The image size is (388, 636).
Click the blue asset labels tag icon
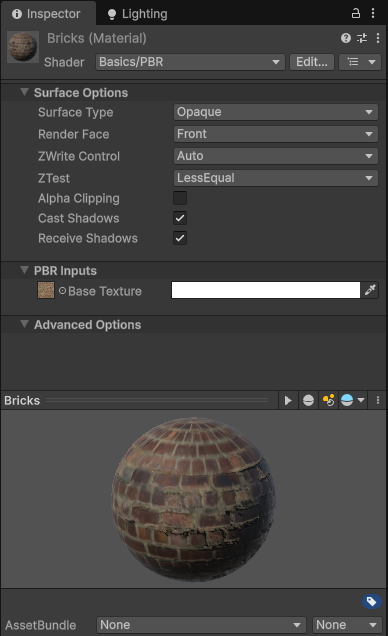tap(372, 602)
